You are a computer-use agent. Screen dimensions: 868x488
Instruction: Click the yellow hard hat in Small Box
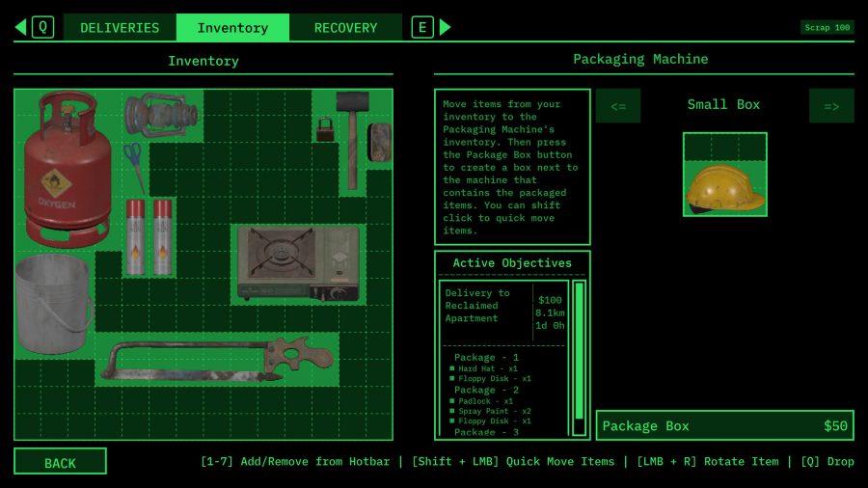[x=724, y=187]
